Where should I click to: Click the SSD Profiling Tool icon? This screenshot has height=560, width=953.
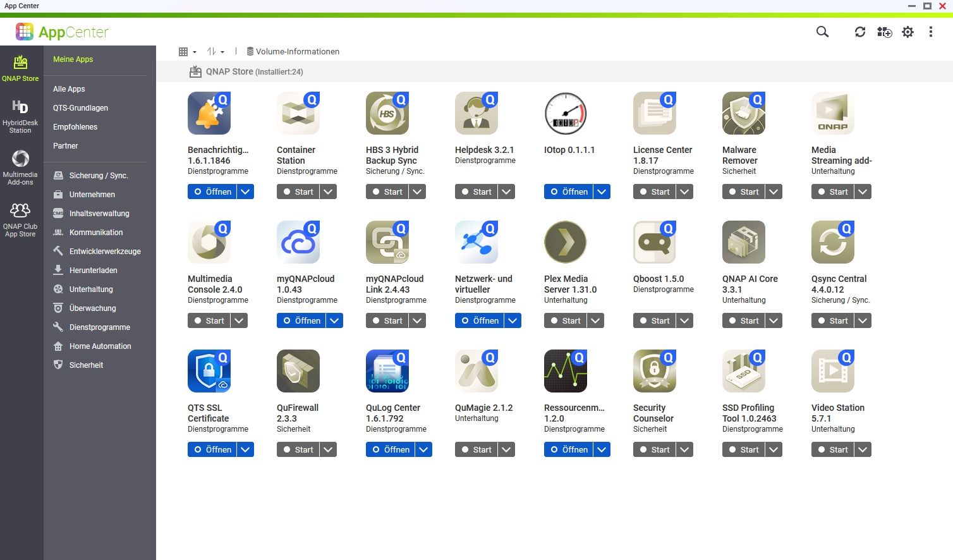[x=744, y=371]
